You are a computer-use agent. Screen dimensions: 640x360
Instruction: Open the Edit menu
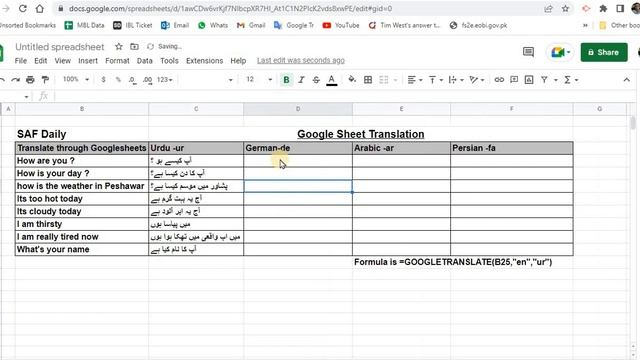40,61
